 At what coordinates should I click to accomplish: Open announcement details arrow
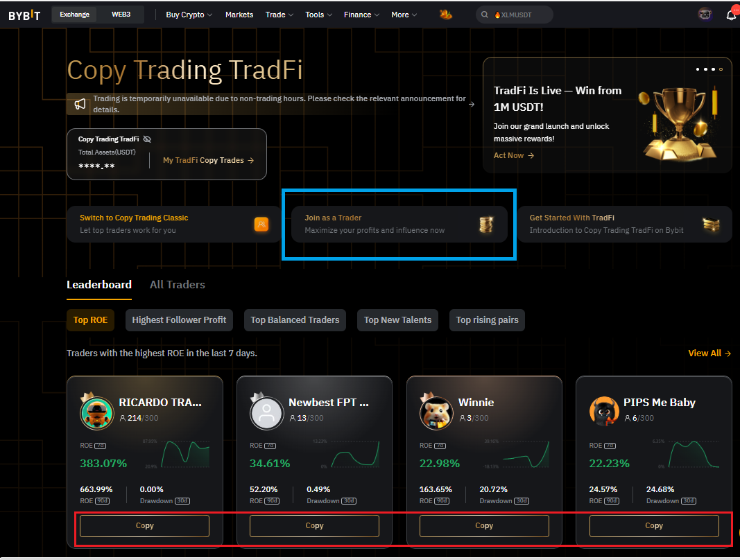point(471,104)
